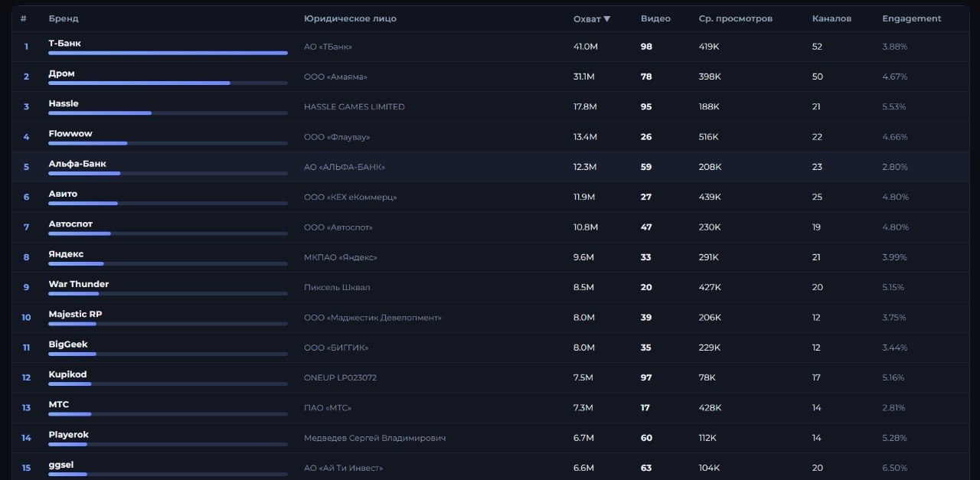This screenshot has width=980, height=480.
Task: Click rank number 13 for МТС
Action: (x=26, y=408)
